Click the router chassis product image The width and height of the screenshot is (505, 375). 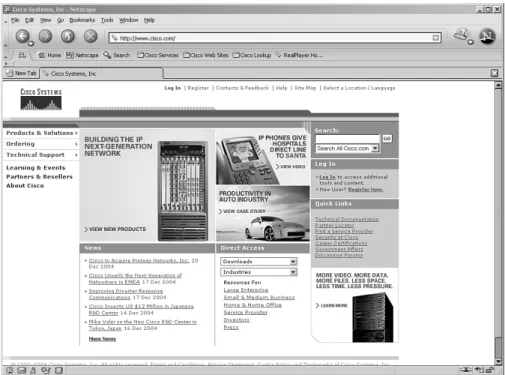pos(183,191)
